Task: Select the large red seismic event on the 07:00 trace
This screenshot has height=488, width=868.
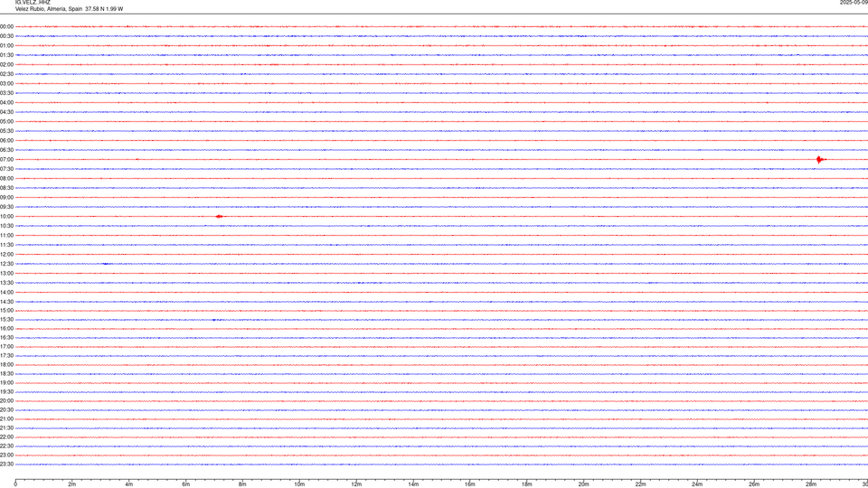Action: pyautogui.click(x=821, y=160)
